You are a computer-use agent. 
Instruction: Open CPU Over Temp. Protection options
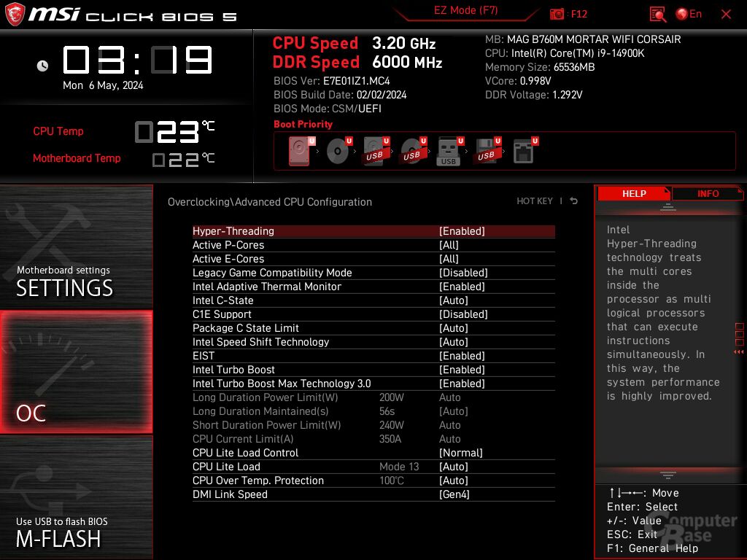[x=454, y=481]
